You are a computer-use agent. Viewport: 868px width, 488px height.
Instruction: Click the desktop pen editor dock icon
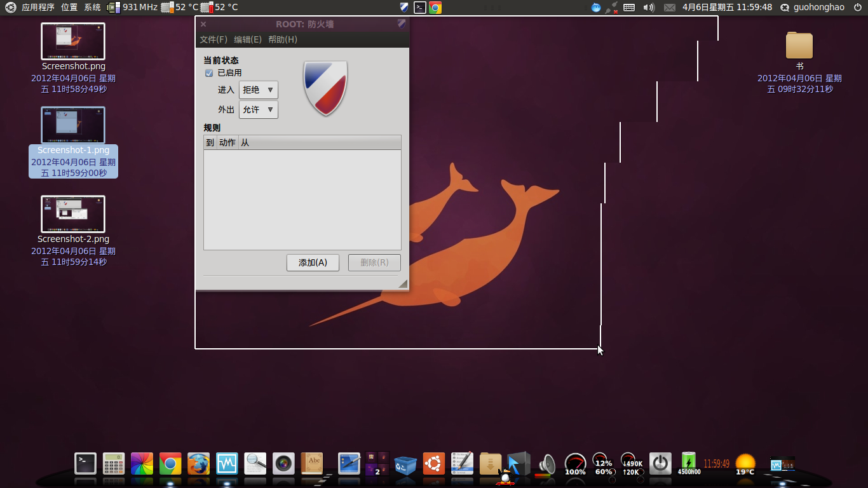click(349, 463)
